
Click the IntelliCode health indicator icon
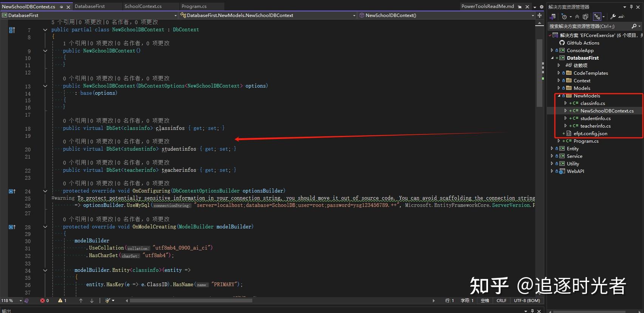click(x=26, y=301)
